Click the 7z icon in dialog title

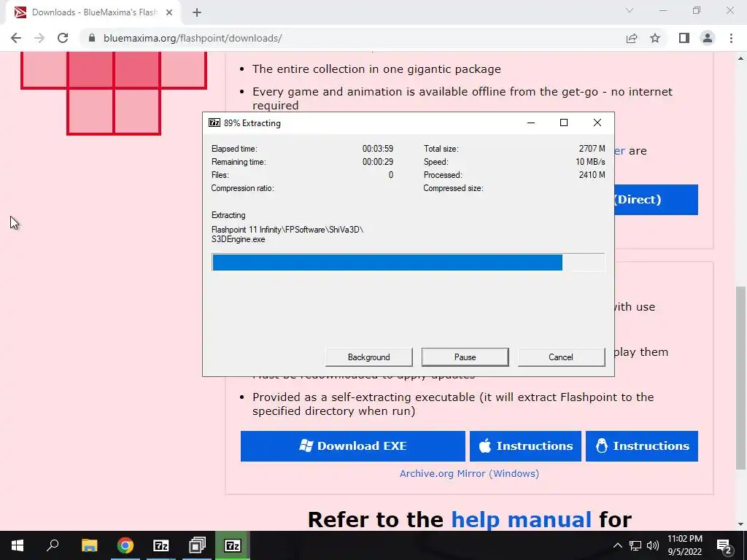(214, 122)
